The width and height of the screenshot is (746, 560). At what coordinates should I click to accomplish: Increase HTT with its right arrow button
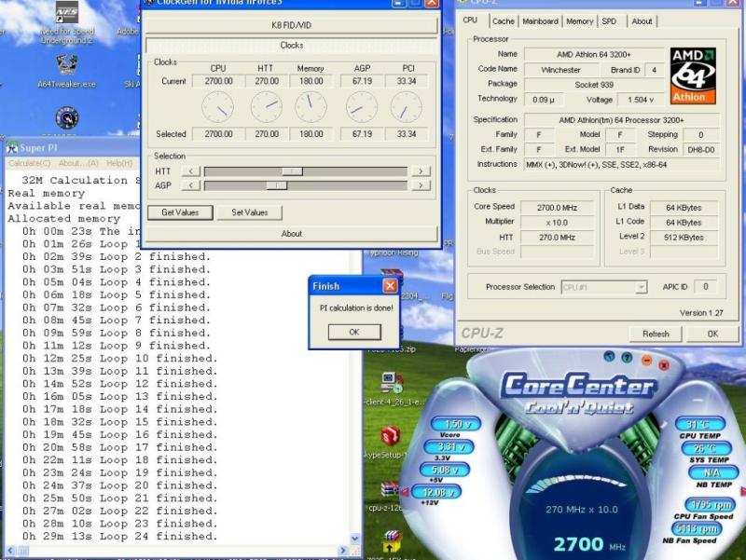point(421,171)
